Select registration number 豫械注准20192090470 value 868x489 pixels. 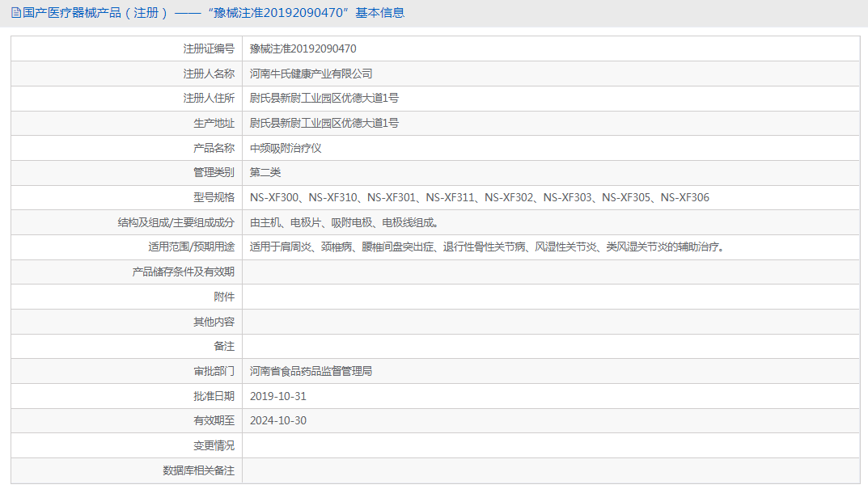pyautogui.click(x=303, y=48)
